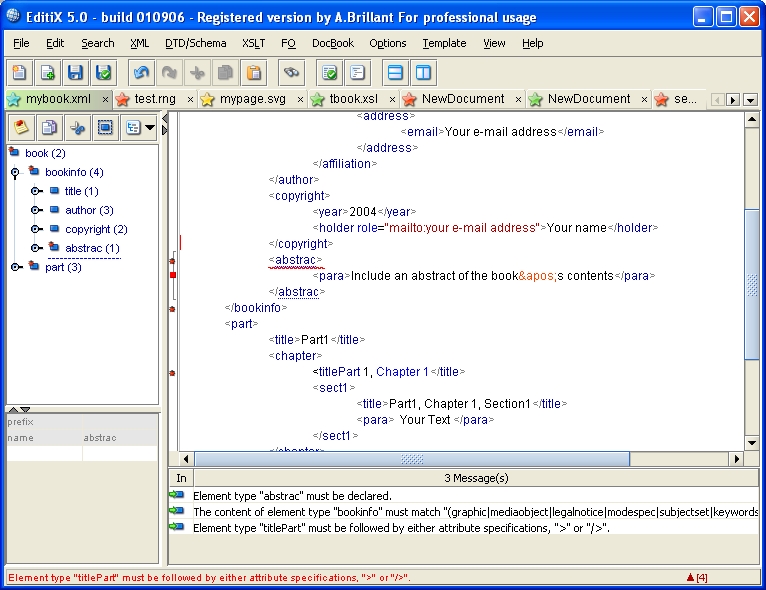Click the validate document check icon

point(329,73)
